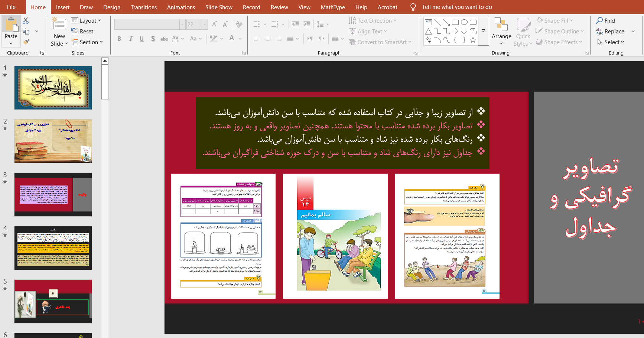This screenshot has height=338, width=644.
Task: Toggle Italic formatting
Action: 130,39
